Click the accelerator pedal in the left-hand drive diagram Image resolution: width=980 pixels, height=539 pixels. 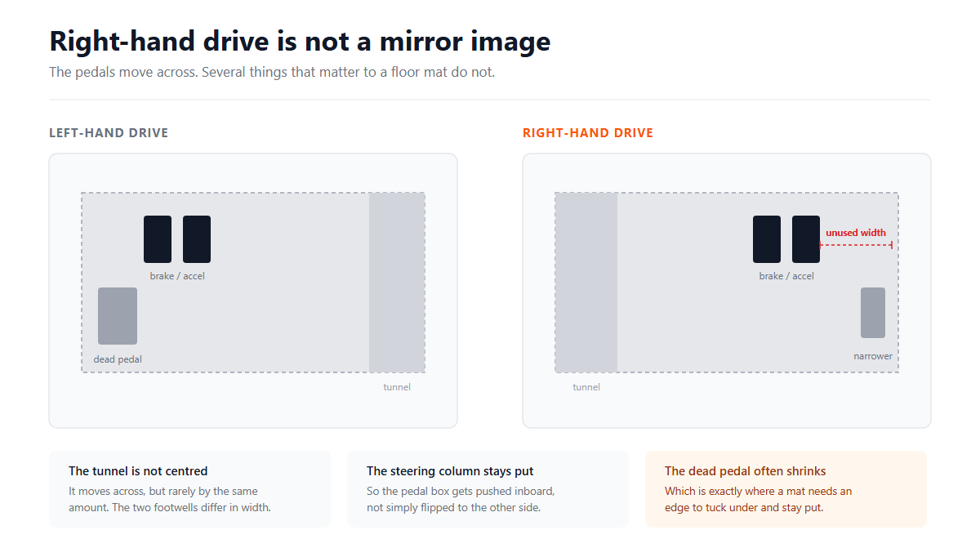[x=197, y=239]
